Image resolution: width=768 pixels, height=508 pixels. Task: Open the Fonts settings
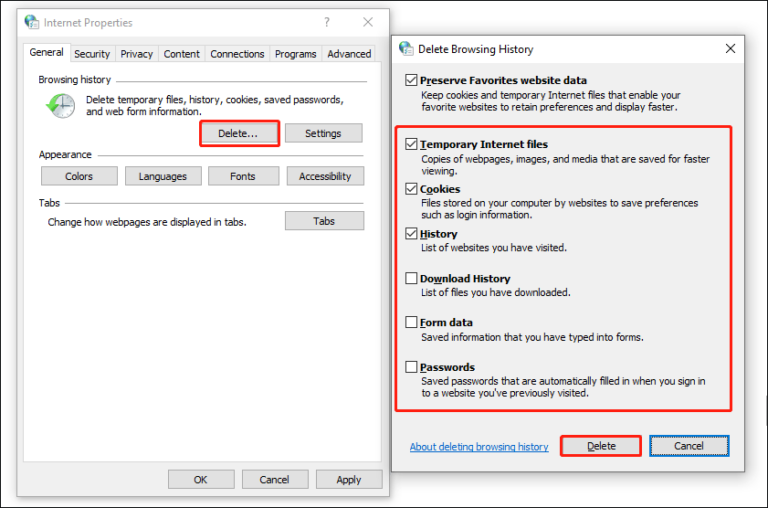tap(243, 176)
